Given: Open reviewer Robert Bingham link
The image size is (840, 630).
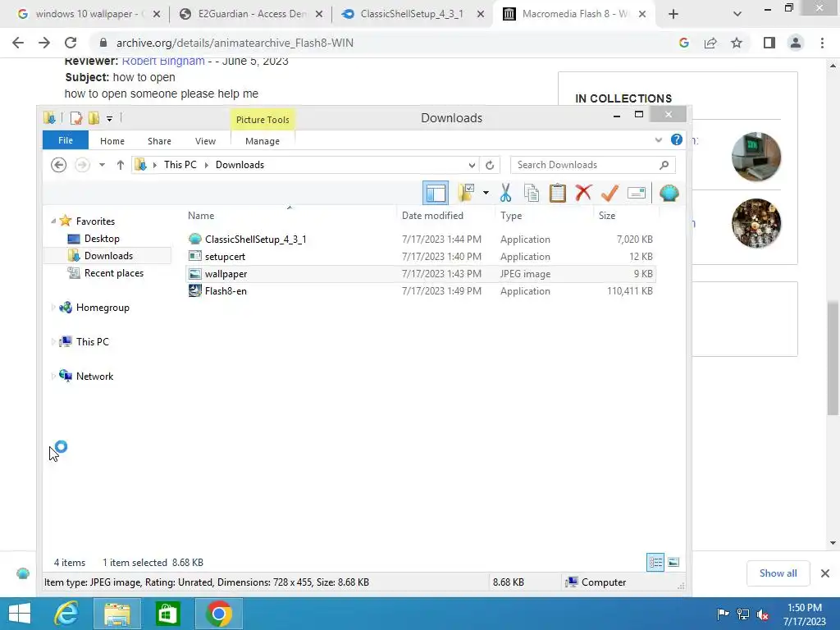Looking at the screenshot, I should click(x=163, y=61).
